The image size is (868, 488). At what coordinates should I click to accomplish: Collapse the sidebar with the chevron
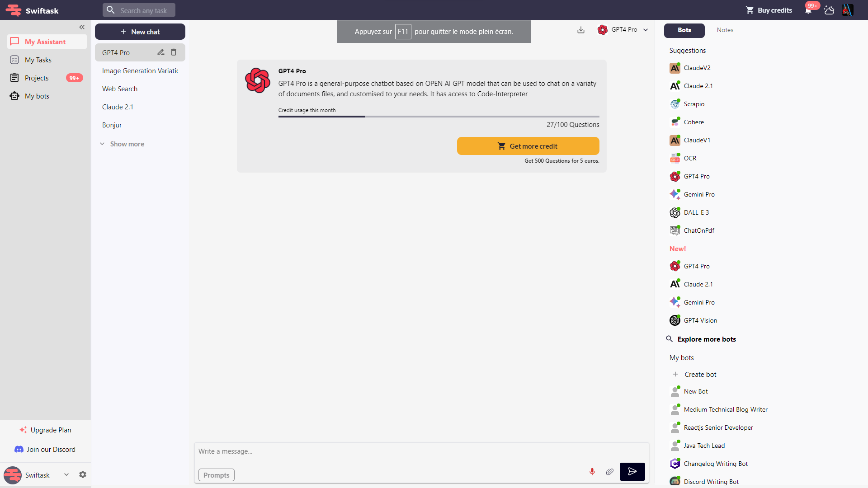(x=82, y=27)
